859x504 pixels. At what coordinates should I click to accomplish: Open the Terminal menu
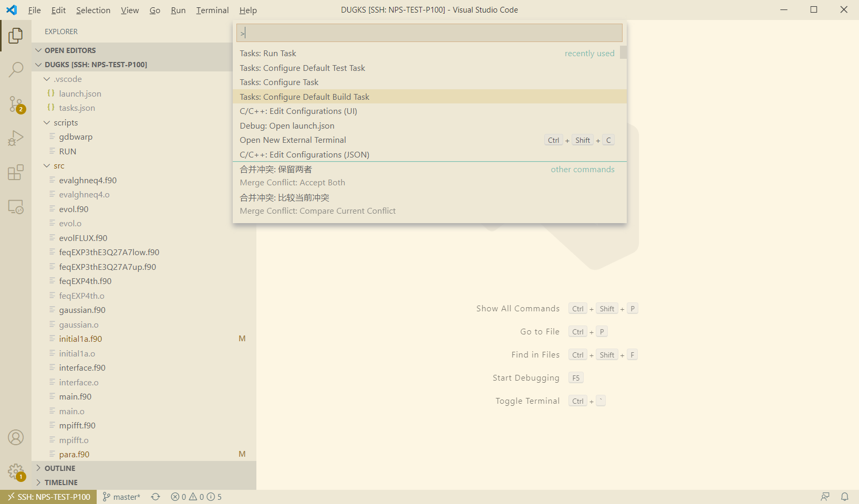point(212,10)
